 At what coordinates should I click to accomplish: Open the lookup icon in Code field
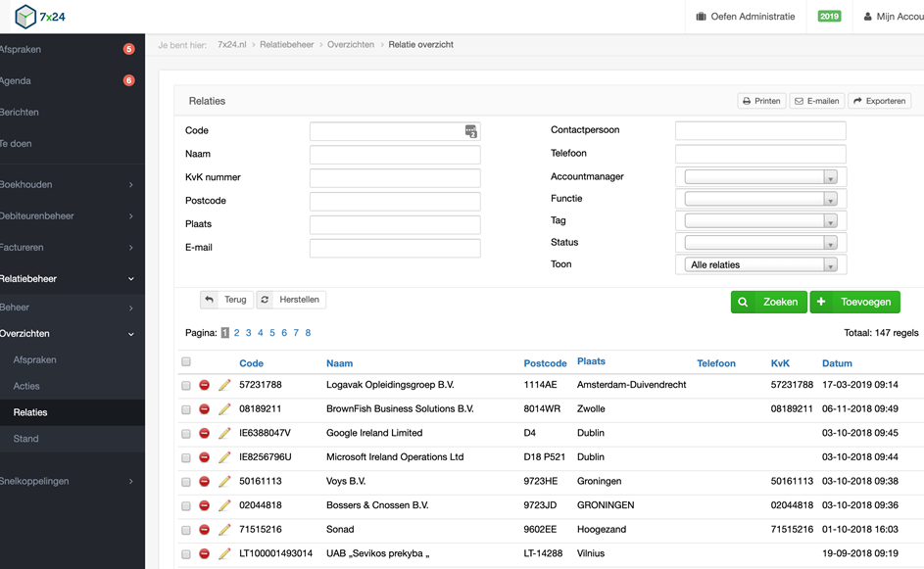tap(470, 131)
